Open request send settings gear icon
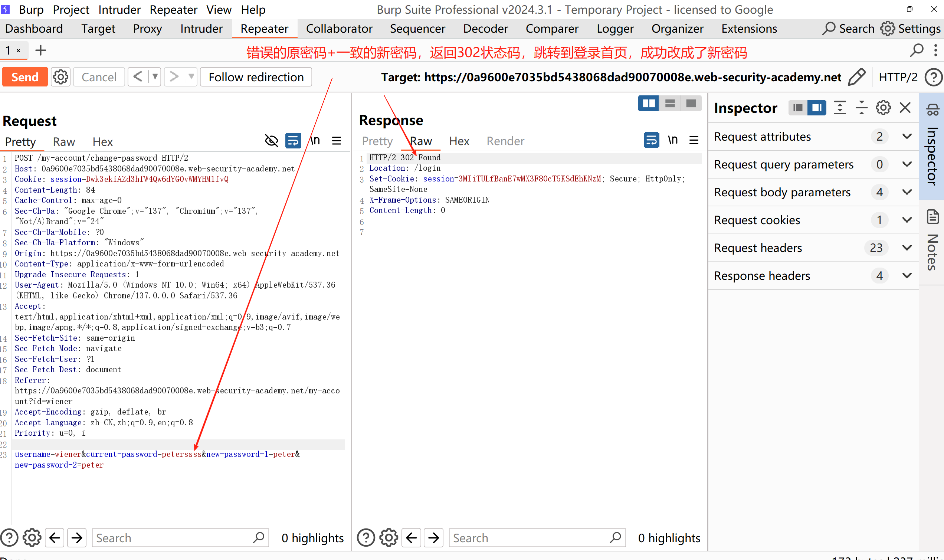Image resolution: width=944 pixels, height=560 pixels. coord(60,77)
